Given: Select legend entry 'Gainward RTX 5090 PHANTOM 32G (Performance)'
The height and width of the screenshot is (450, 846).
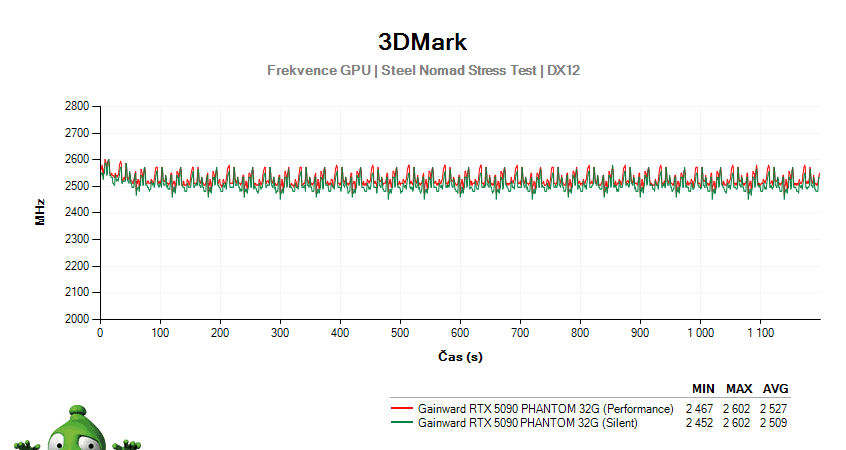Looking at the screenshot, I should 545,409.
